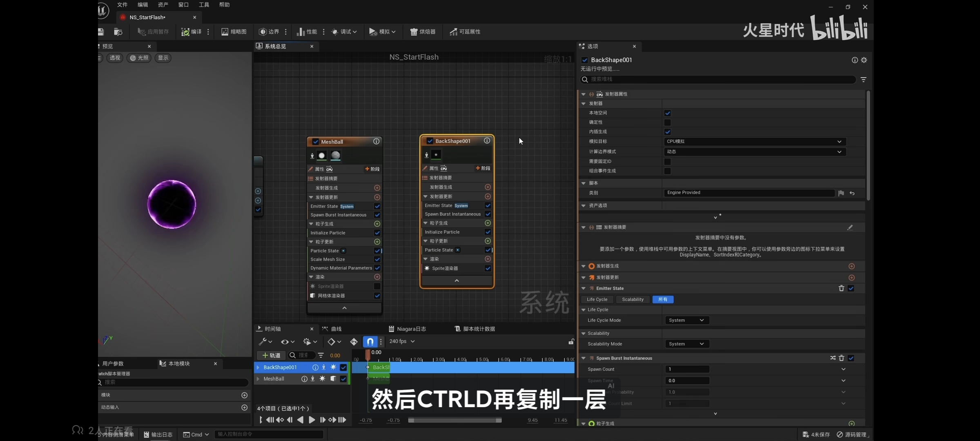This screenshot has height=441, width=980.
Task: Click the Play button in timeline controls
Action: click(312, 420)
